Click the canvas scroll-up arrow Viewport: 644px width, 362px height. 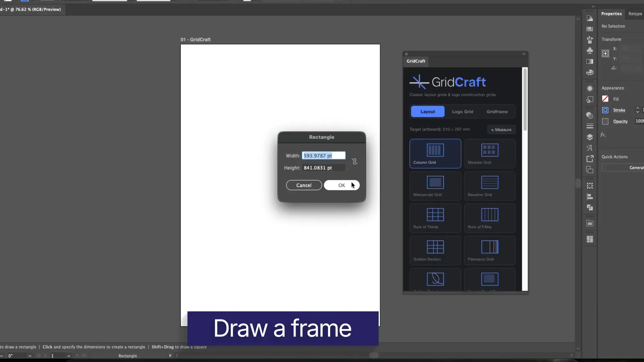pos(578,19)
